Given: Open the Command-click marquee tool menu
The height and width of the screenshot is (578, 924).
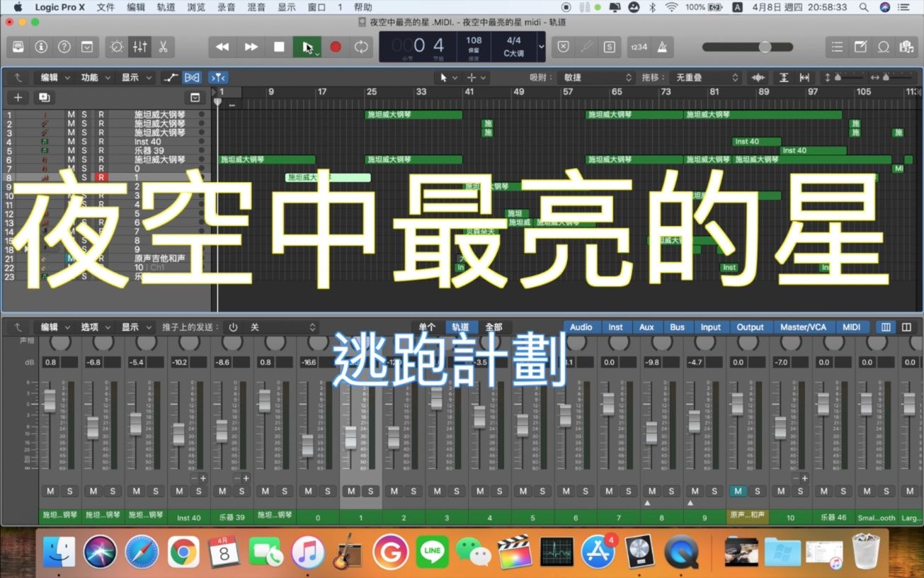Looking at the screenshot, I should tap(476, 77).
